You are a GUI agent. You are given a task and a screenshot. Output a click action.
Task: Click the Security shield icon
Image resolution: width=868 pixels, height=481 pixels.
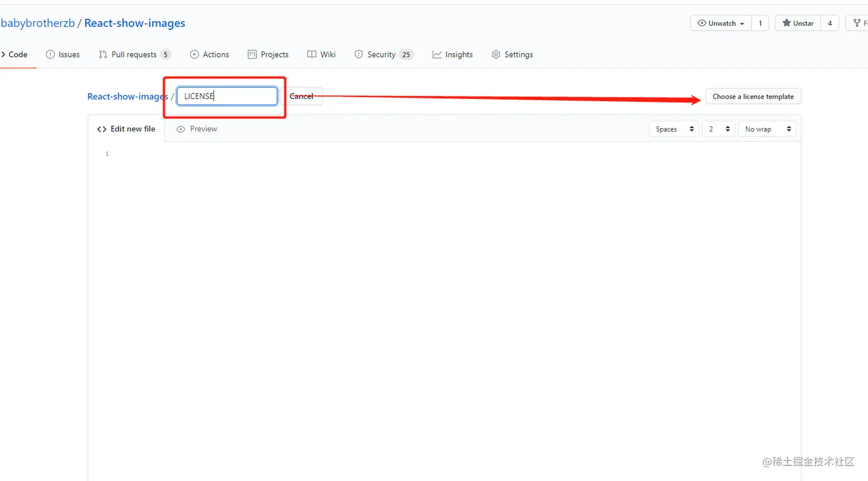point(359,55)
